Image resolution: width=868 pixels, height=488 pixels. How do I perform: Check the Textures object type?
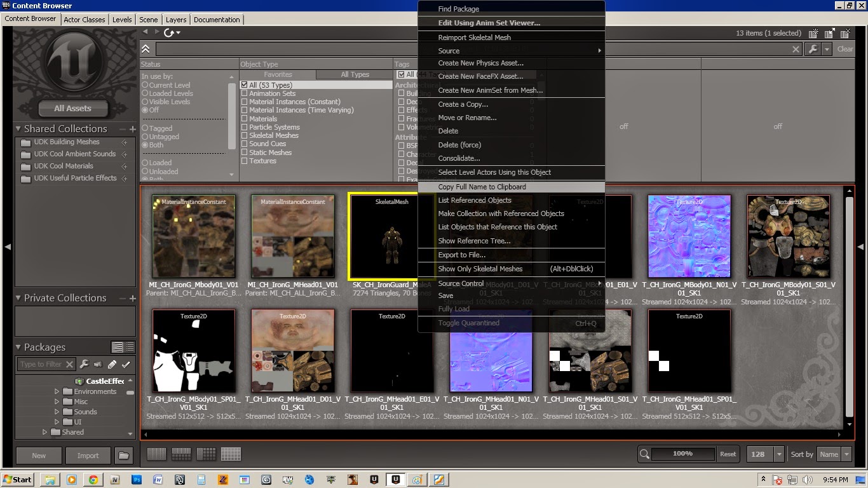point(244,161)
